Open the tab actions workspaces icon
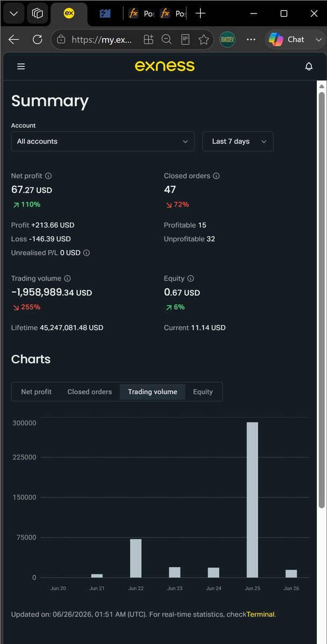 (38, 13)
